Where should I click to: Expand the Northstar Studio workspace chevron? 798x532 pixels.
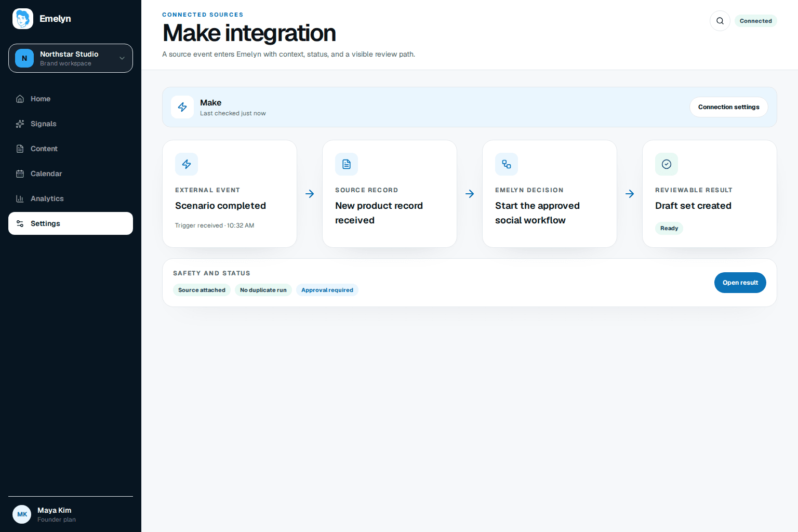[122, 58]
